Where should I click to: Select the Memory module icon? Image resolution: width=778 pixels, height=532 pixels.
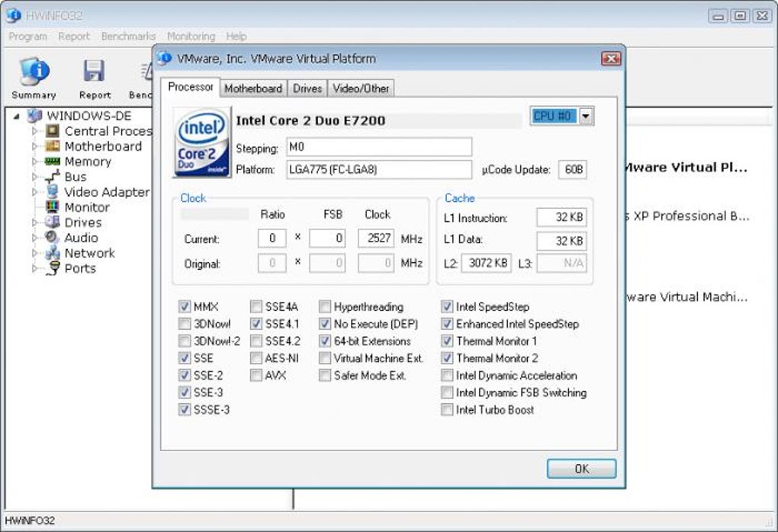tap(53, 162)
